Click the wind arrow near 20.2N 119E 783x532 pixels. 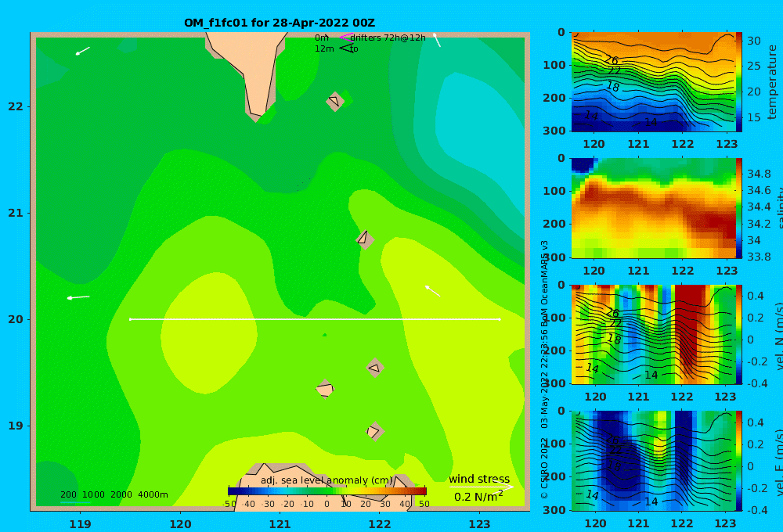pyautogui.click(x=78, y=297)
